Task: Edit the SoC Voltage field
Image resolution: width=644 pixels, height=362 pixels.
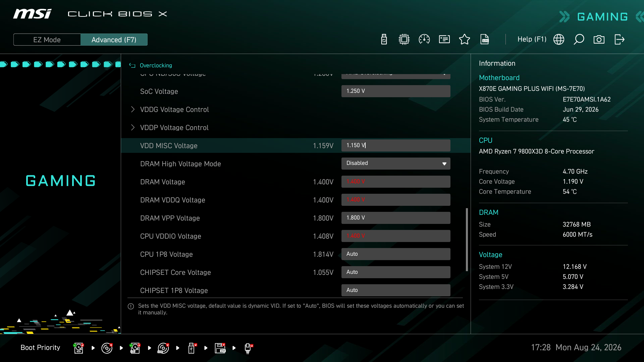Action: (x=396, y=91)
